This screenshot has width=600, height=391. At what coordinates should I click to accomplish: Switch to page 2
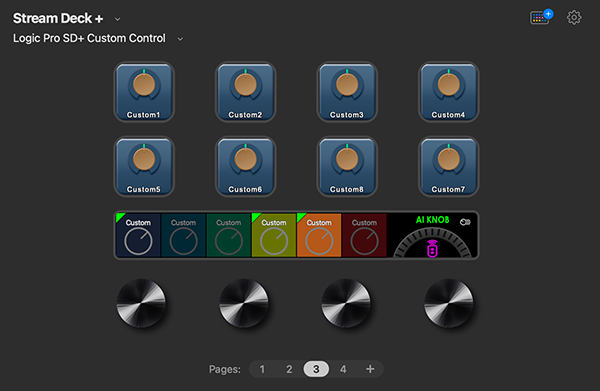coord(289,369)
